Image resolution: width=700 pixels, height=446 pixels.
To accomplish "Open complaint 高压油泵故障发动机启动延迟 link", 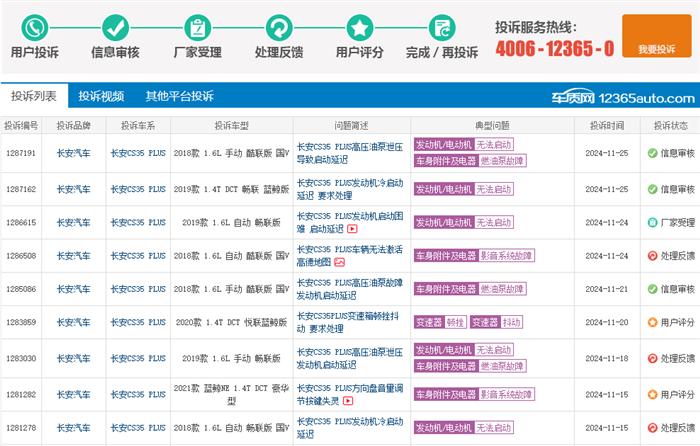I will 350,289.
